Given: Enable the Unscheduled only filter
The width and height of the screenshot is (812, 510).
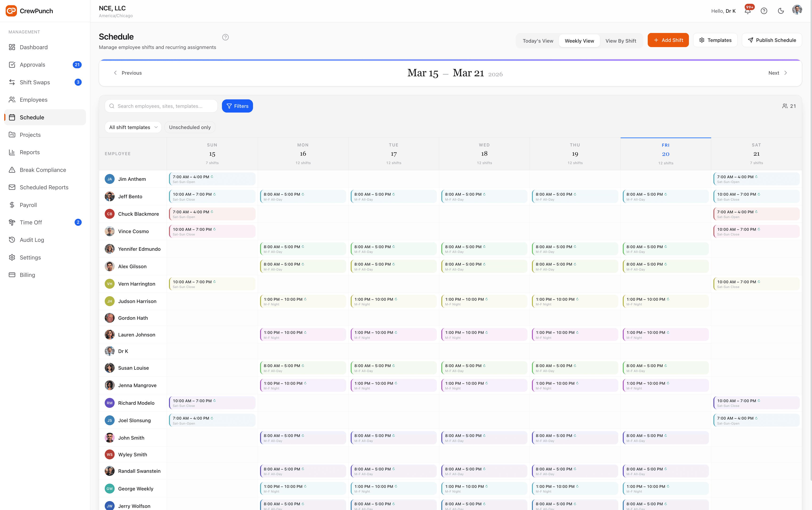Looking at the screenshot, I should coord(190,127).
